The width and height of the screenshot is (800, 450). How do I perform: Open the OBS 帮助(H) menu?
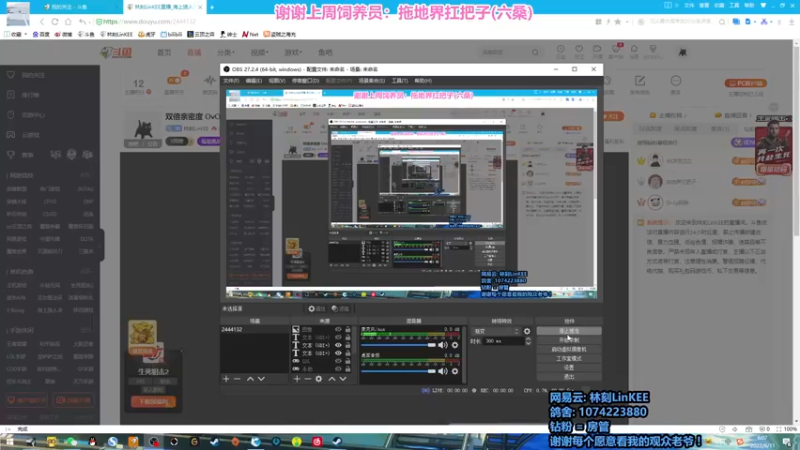423,81
